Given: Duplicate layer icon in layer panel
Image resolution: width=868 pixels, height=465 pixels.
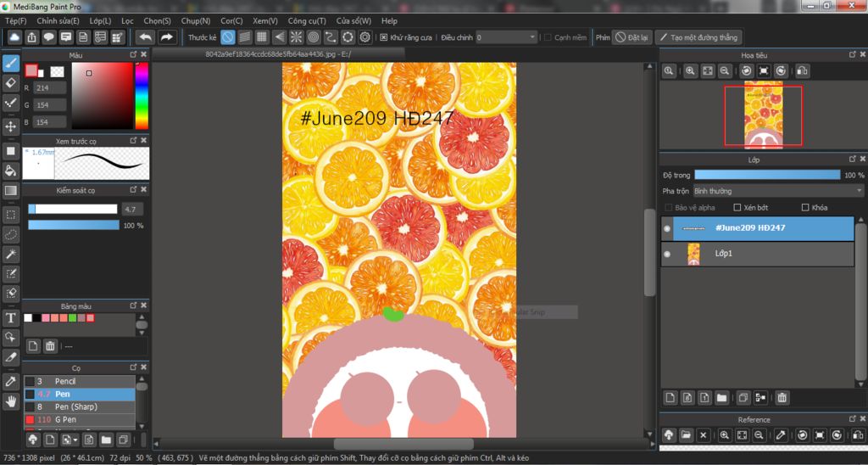Looking at the screenshot, I should click(743, 397).
